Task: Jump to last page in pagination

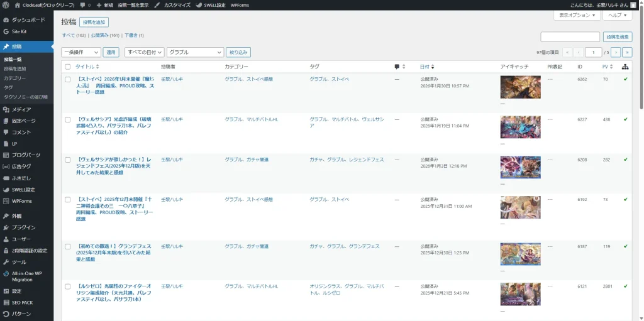Action: [626, 53]
